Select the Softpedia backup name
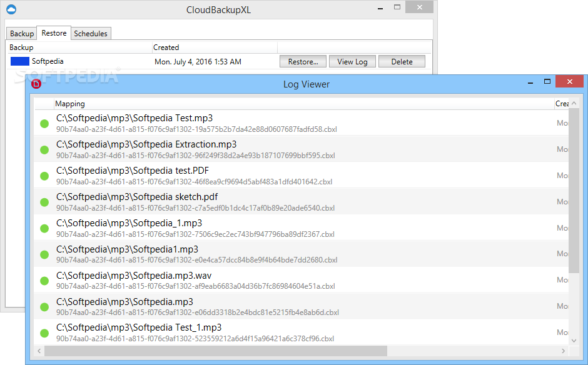The width and height of the screenshot is (588, 365). (x=48, y=61)
